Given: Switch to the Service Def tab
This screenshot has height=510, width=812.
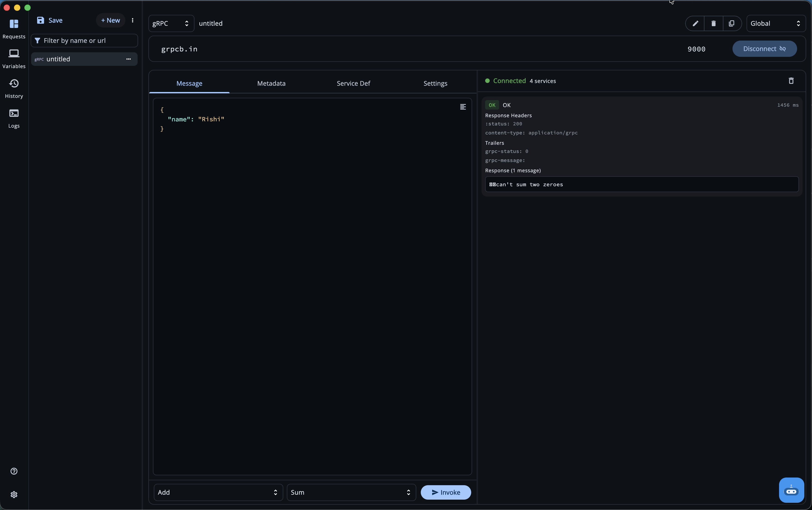Looking at the screenshot, I should coord(353,83).
